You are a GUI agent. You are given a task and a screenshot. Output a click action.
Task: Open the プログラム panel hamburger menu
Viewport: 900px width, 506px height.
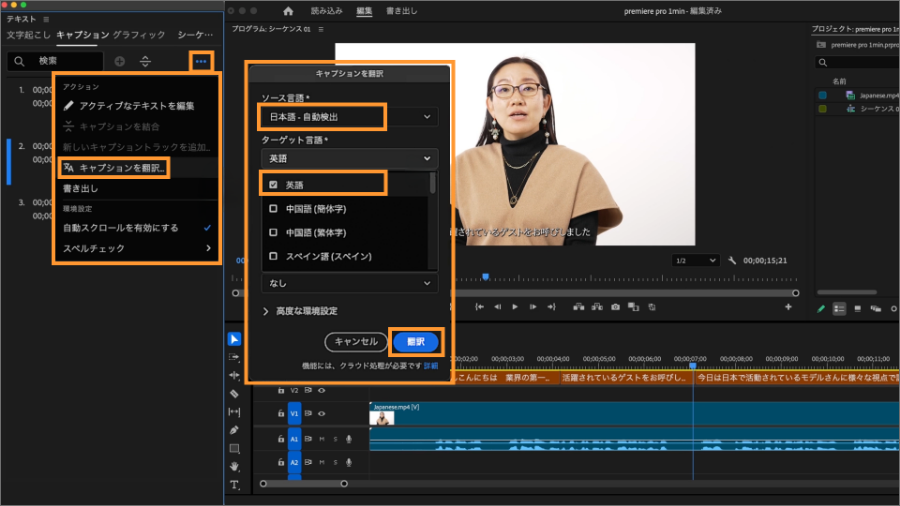(x=321, y=29)
